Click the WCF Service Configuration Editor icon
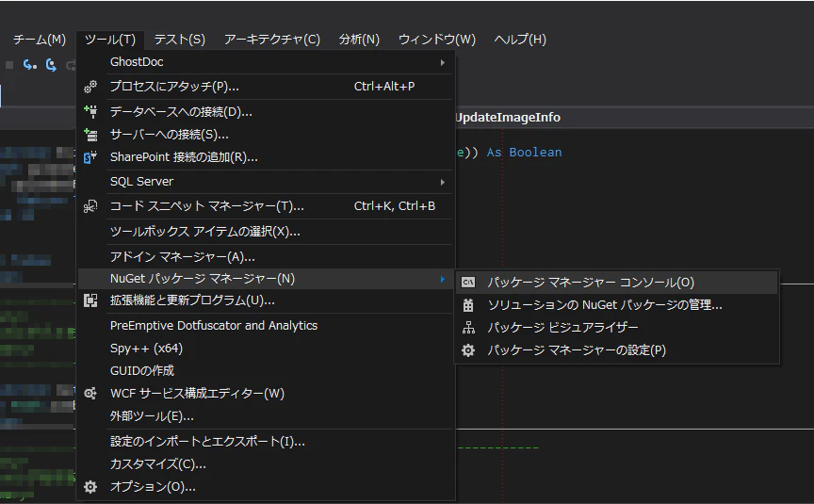 90,394
